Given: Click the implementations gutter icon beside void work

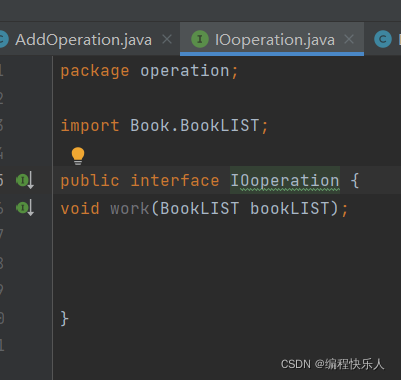Looking at the screenshot, I should [25, 208].
